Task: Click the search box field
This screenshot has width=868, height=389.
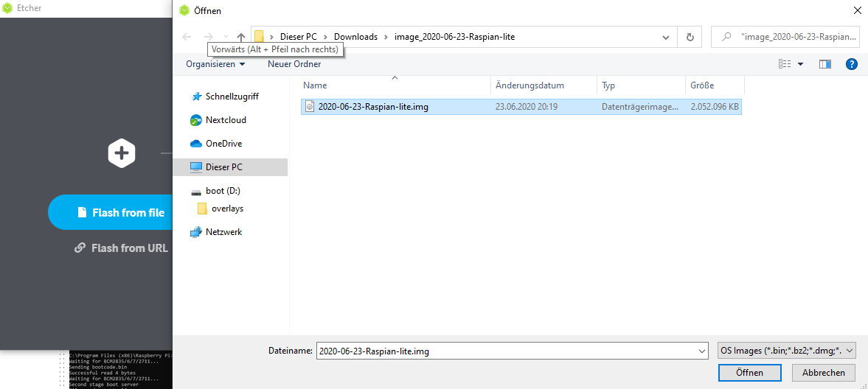Action: [x=785, y=37]
